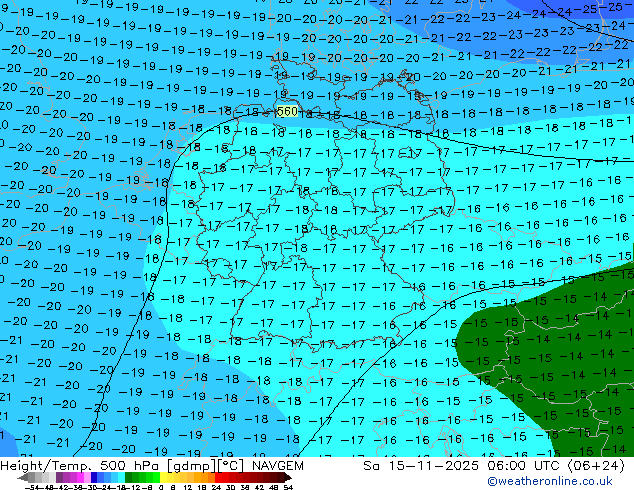Pick the bright red swatch in the legend
Image resolution: width=634 pixels, height=490 pixels.
218,478
